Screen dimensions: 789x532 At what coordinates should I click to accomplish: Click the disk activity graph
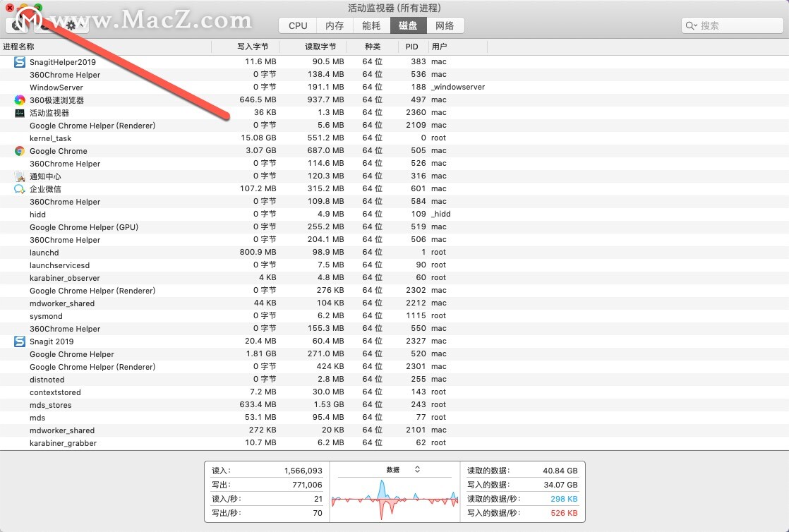pos(395,500)
